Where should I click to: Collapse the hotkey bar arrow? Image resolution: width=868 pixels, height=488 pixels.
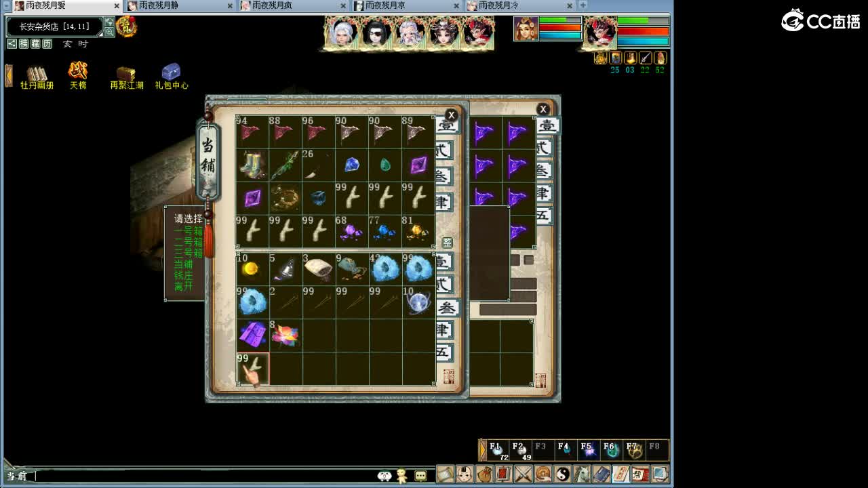pos(483,450)
